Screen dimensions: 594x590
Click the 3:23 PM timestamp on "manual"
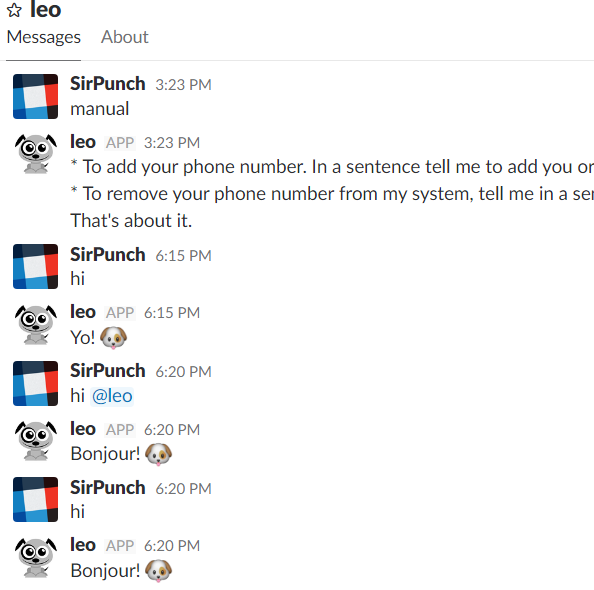pos(183,85)
